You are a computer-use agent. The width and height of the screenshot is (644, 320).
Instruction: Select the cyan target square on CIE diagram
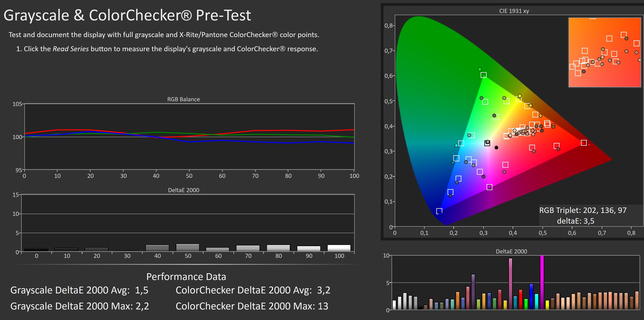[461, 143]
